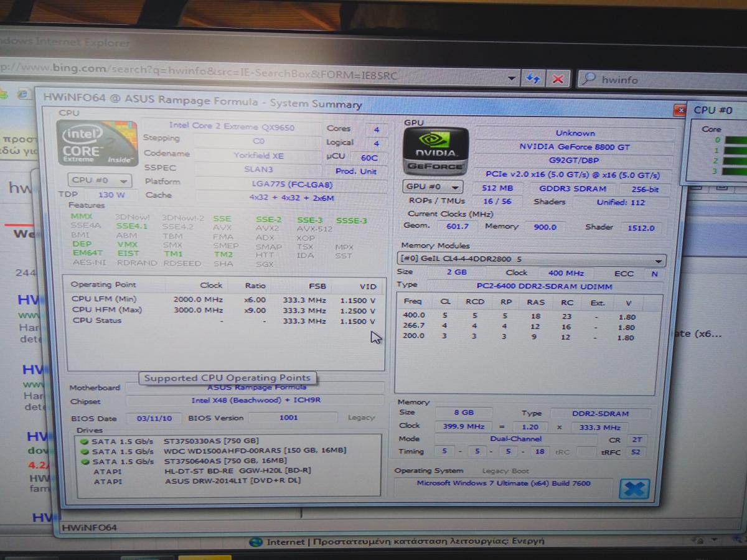Click the NVIDIA GeForce logo
Viewport: 747px width, 560px height.
pos(435,151)
